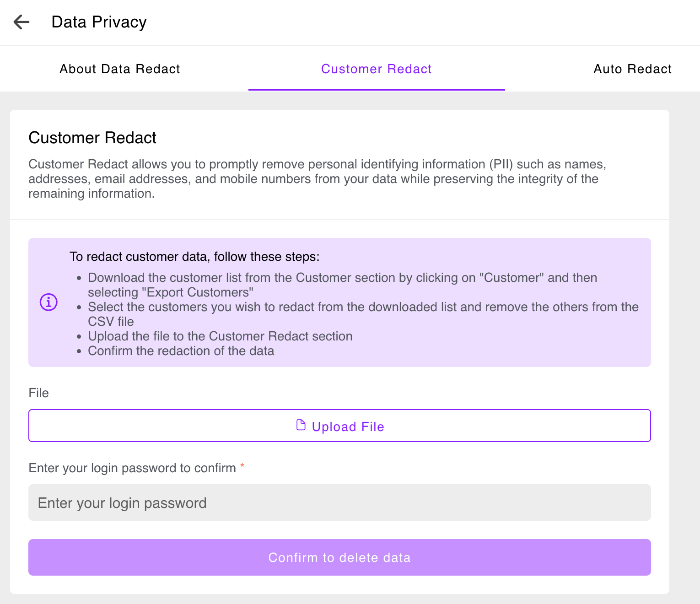The height and width of the screenshot is (604, 700).
Task: Click the Customer Redact description paragraph
Action: pos(318,179)
